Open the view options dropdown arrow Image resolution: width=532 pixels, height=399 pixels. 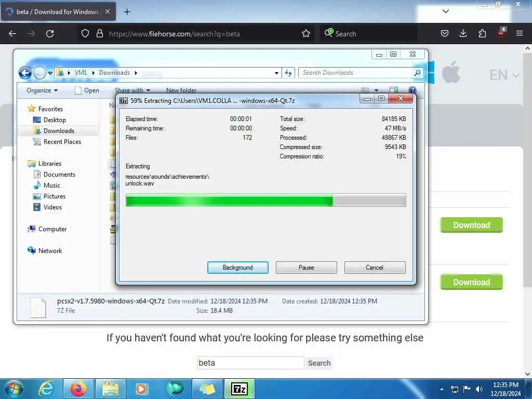(x=376, y=90)
